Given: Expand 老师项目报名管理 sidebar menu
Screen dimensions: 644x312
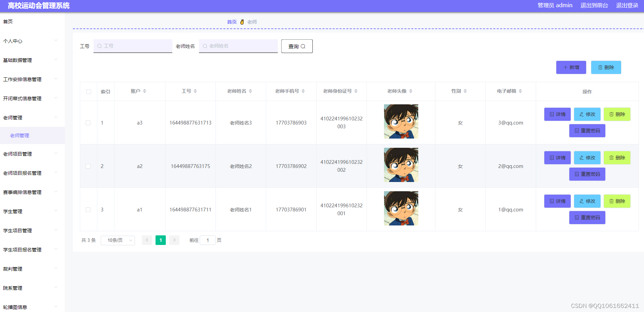Looking at the screenshot, I should [x=32, y=173].
